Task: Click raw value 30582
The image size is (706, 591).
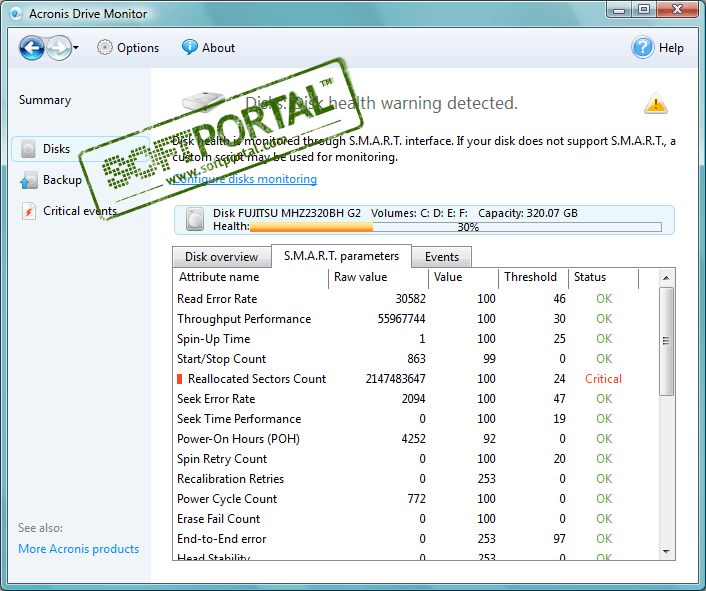Action: coord(411,299)
